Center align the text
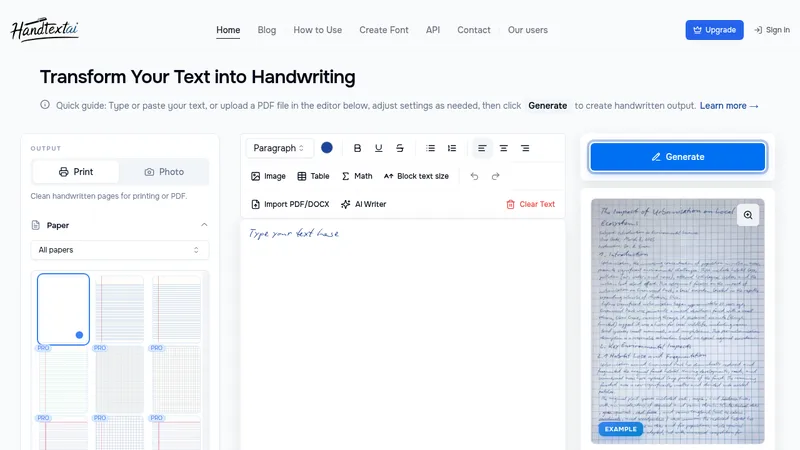 click(504, 148)
